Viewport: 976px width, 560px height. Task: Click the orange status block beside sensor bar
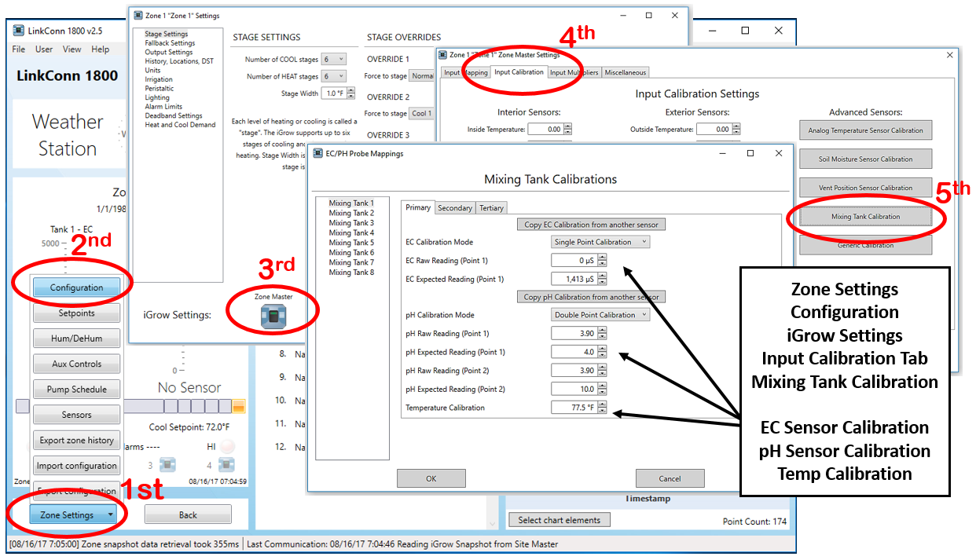(239, 406)
